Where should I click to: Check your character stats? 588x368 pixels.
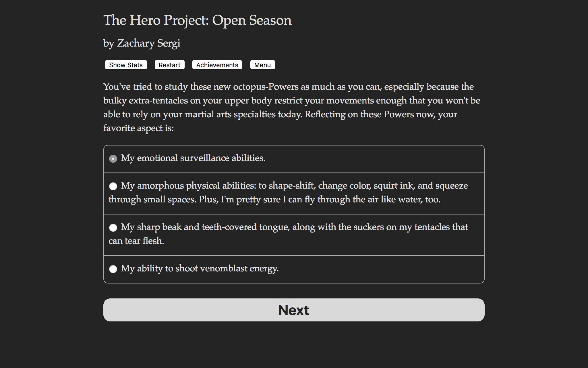125,65
